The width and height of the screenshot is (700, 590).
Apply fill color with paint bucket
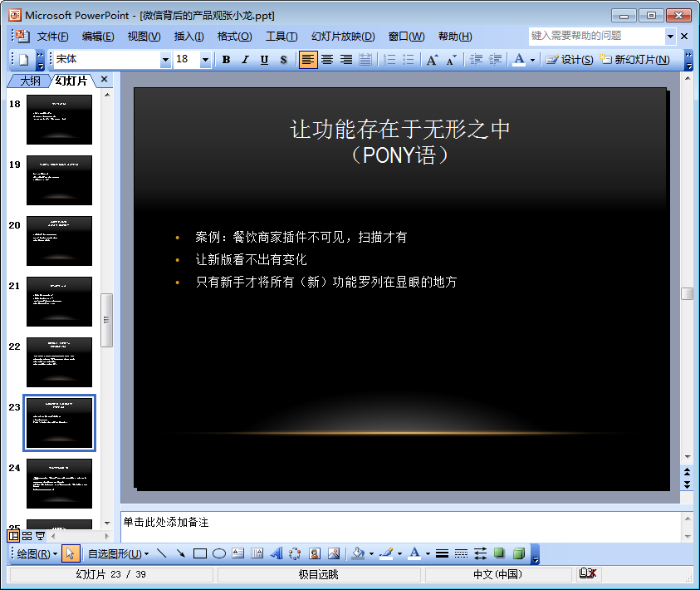[358, 553]
